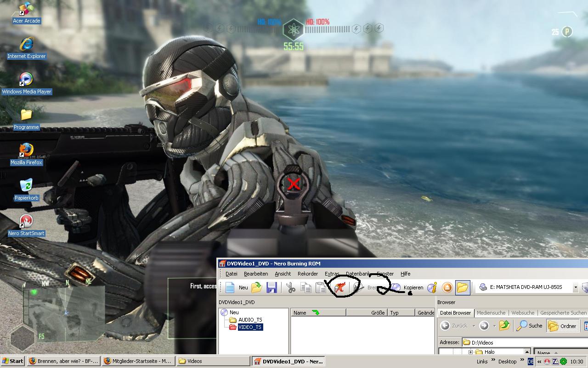Toggle the file browser folder icon
This screenshot has width=588, height=368.
tap(463, 287)
